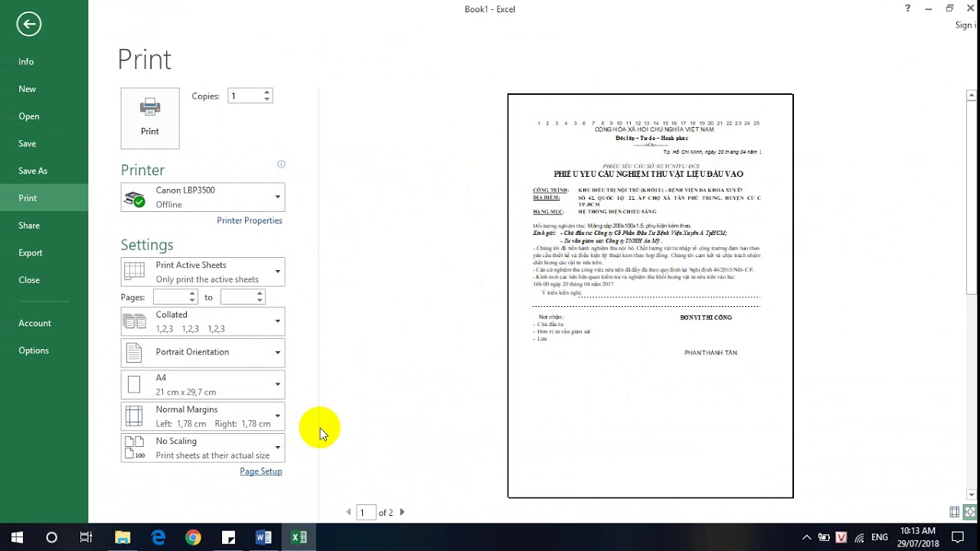The width and height of the screenshot is (980, 551).
Task: Open ENG language indicator
Action: 880,537
